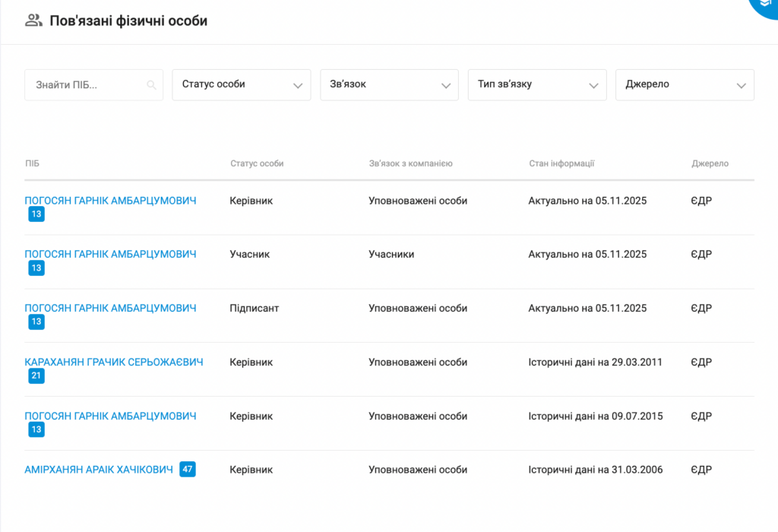Open the Погосян link dated 09.07.2015
The width and height of the screenshot is (778, 532).
point(110,416)
